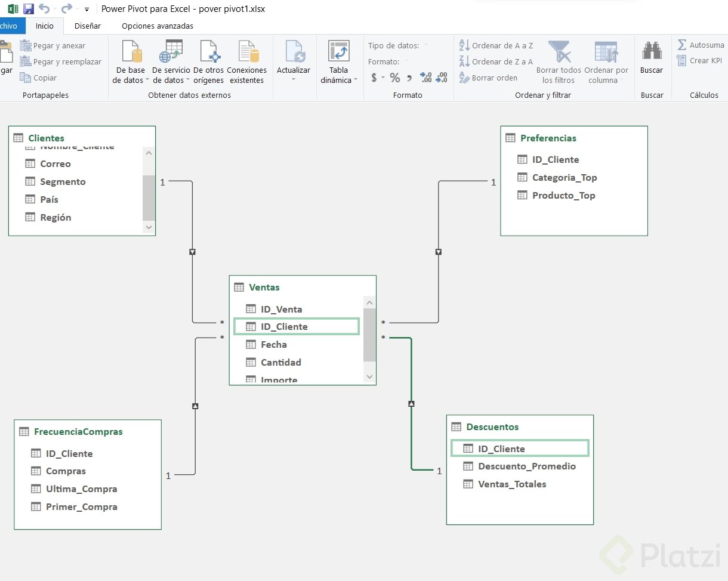Open the Buscar binoculars tool
The height and width of the screenshot is (581, 728).
(652, 57)
